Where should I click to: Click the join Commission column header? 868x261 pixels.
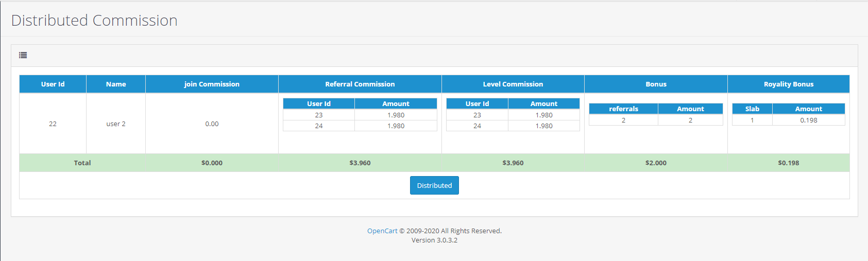click(x=212, y=84)
